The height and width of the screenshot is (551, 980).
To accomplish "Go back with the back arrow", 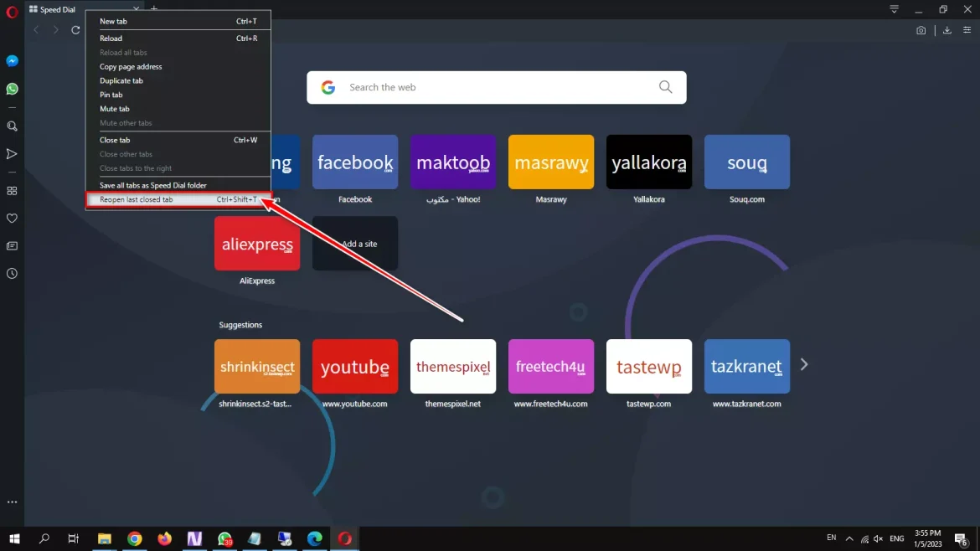I will pos(36,30).
